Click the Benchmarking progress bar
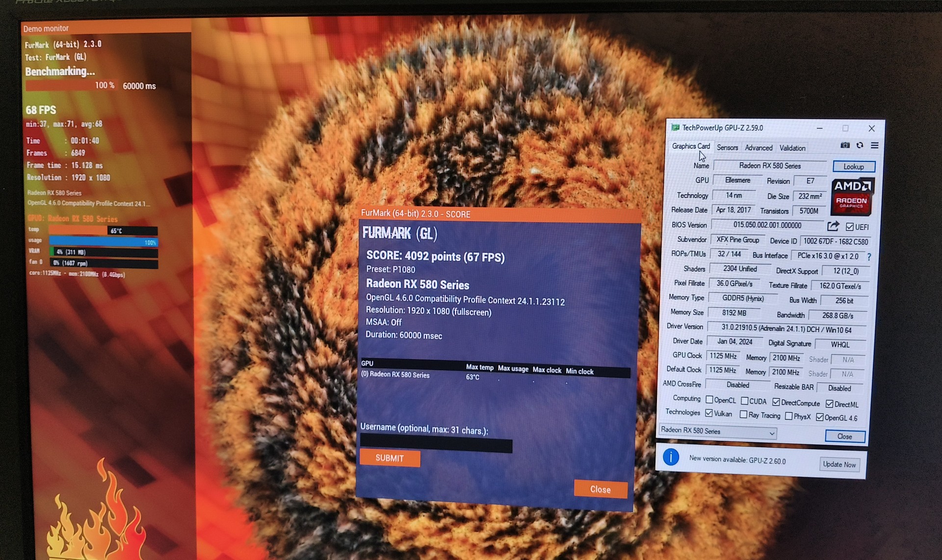942x560 pixels. click(x=72, y=85)
